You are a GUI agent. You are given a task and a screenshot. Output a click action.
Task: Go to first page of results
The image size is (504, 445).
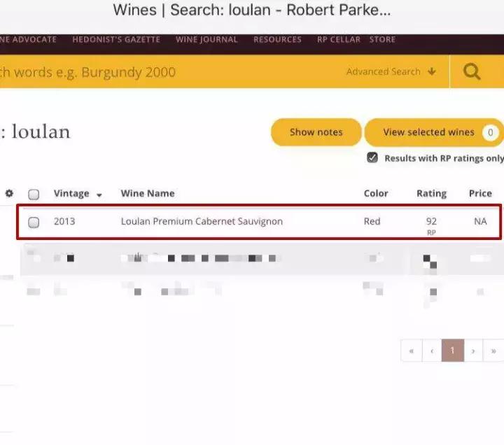[412, 351]
